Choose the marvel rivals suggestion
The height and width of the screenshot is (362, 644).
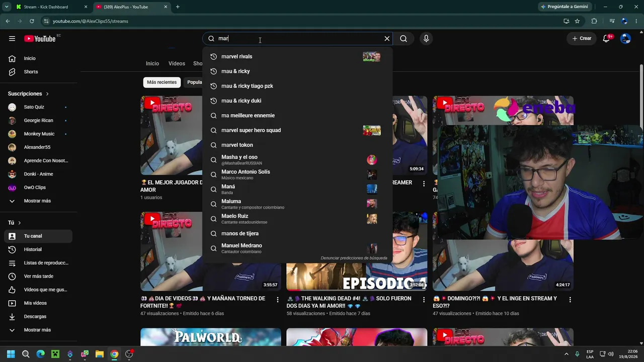297,57
